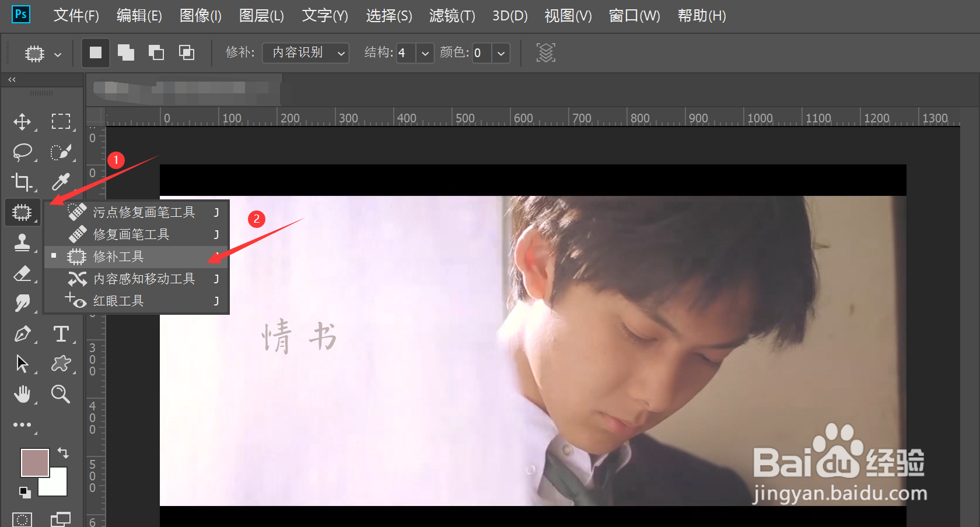Open the 图层(L) menu

tap(261, 16)
